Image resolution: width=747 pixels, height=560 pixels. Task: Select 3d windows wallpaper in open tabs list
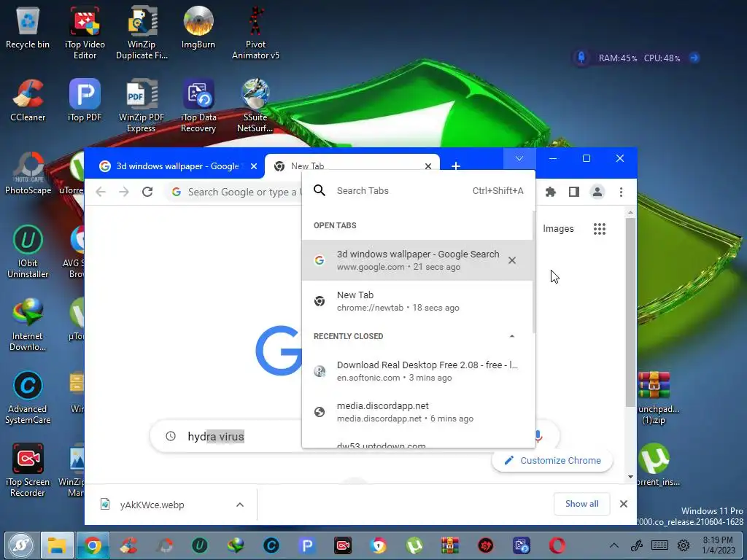[x=417, y=260]
